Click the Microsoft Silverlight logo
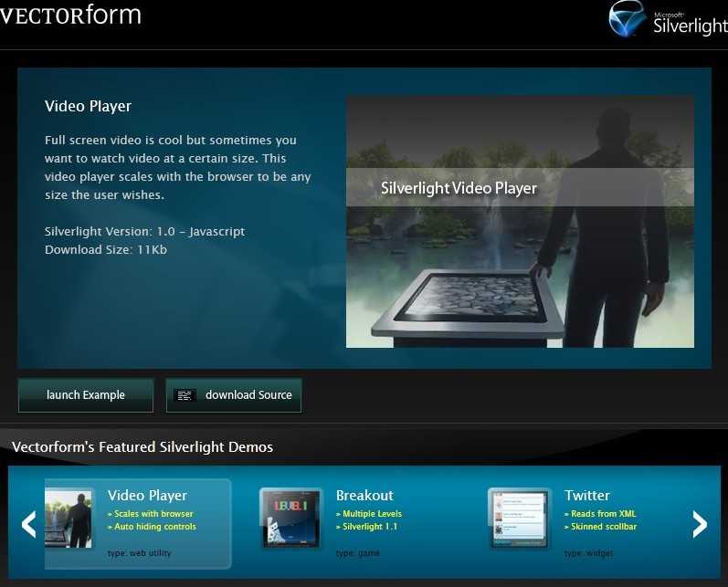The image size is (728, 587). [x=668, y=19]
